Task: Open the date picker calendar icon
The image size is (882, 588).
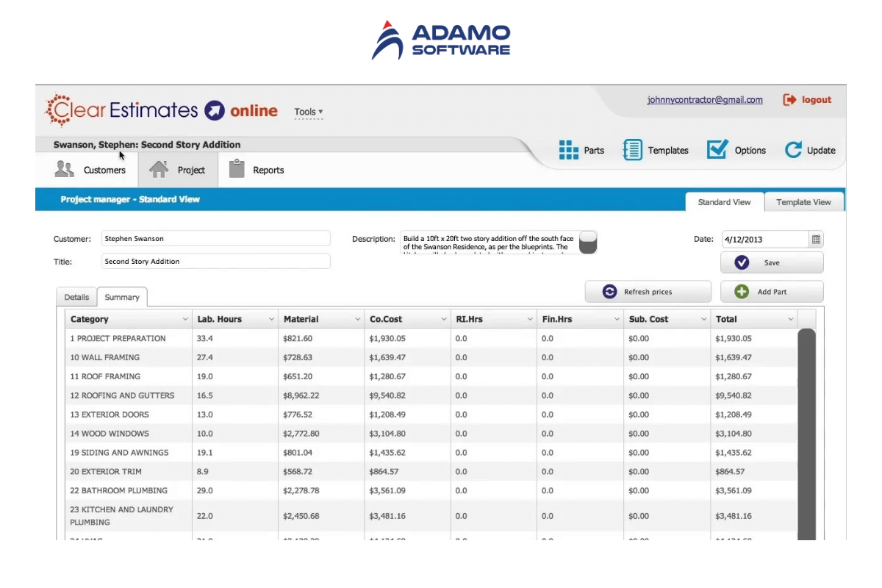Action: tap(816, 240)
